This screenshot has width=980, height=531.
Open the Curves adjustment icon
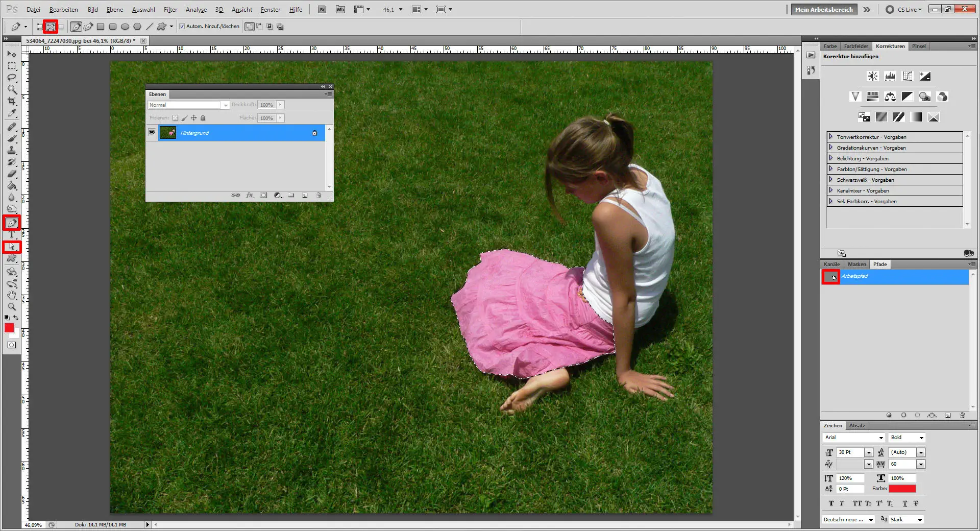(x=908, y=76)
